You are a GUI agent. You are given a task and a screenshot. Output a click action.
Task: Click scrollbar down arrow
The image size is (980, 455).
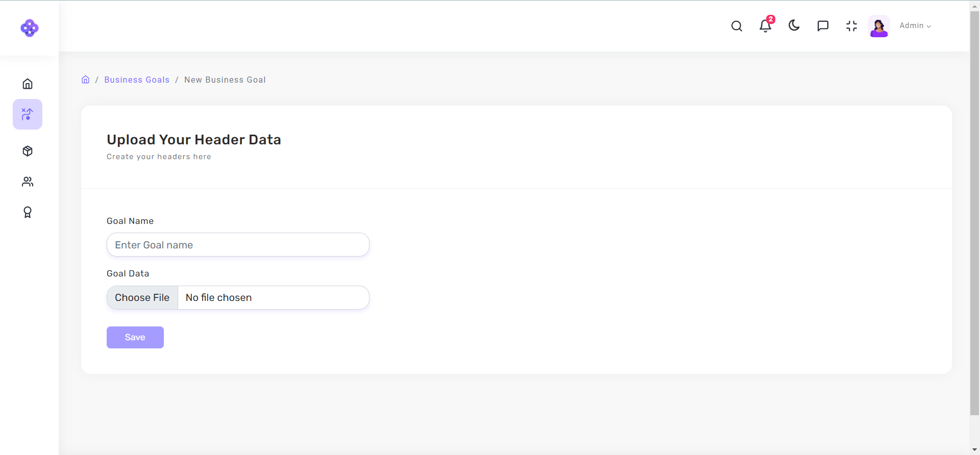[x=974, y=450]
